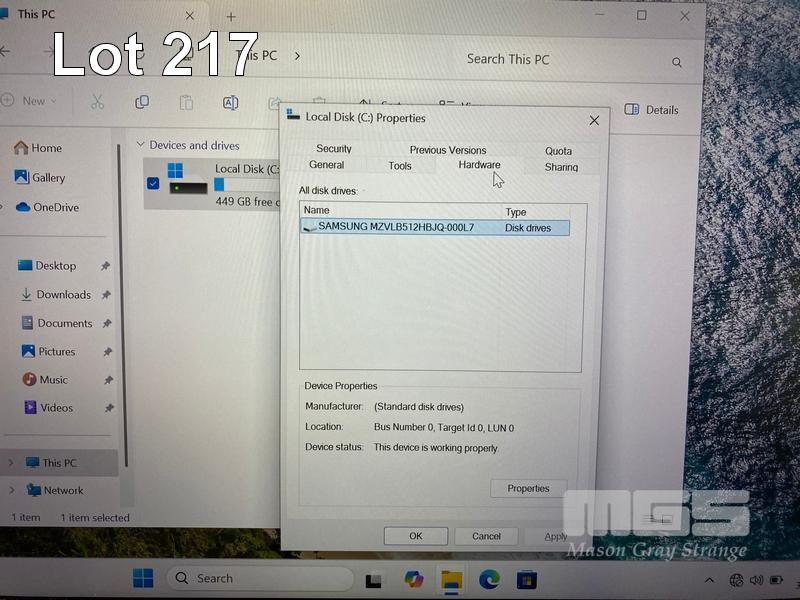Open the Windows Start menu

(x=143, y=578)
